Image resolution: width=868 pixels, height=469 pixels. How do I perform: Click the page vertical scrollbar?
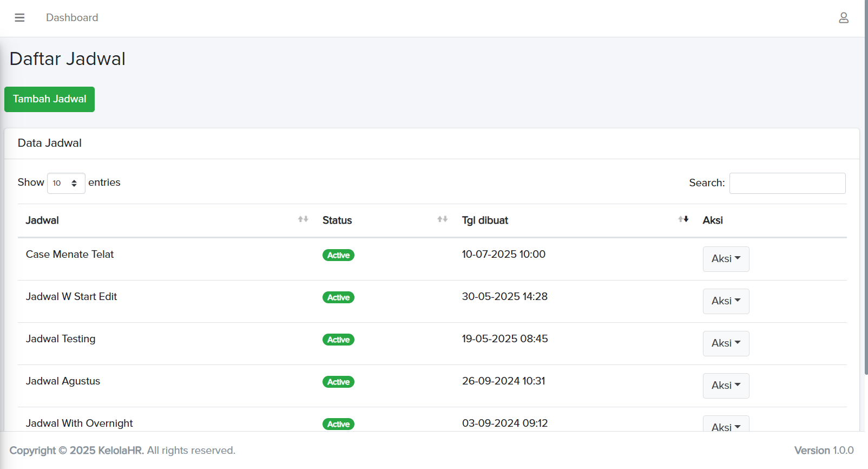[866, 190]
